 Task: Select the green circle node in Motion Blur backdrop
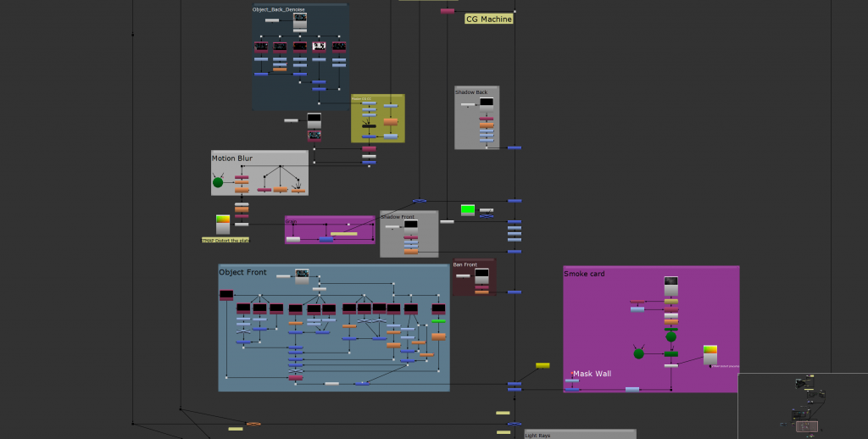pyautogui.click(x=218, y=182)
